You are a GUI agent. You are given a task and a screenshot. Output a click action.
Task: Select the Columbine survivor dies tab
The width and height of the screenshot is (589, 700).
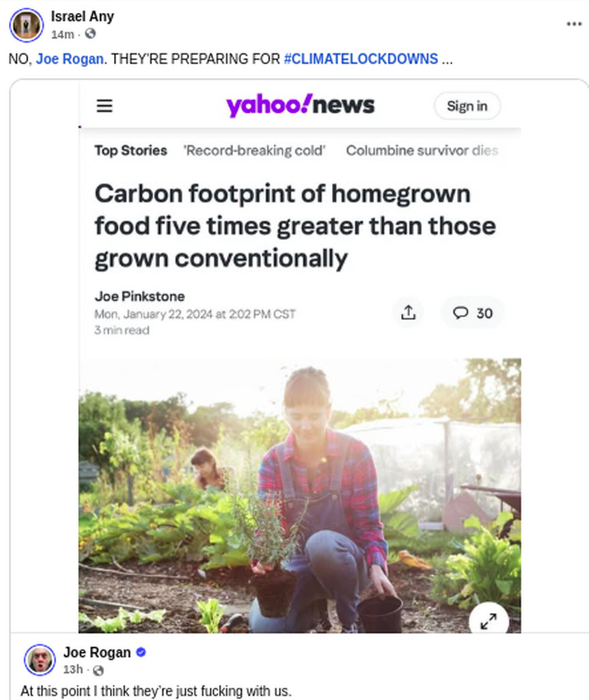click(x=422, y=150)
